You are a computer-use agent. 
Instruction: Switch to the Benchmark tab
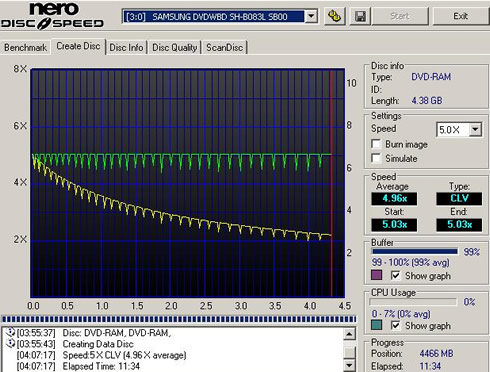25,48
